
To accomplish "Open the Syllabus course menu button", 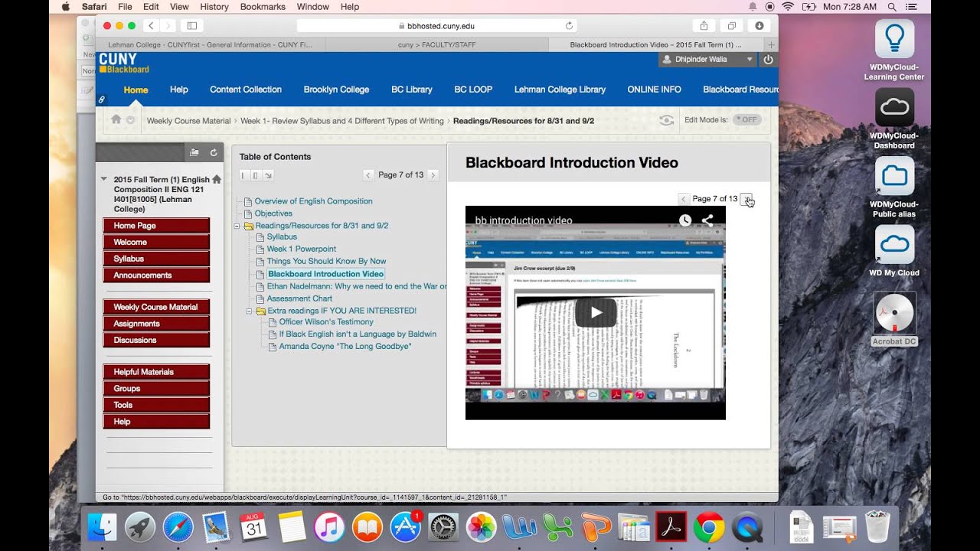I will (x=156, y=259).
